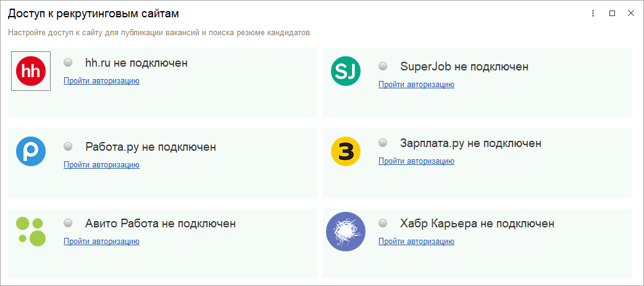Click the SuperJob connection status indicator
The height and width of the screenshot is (286, 644).
pyautogui.click(x=383, y=65)
